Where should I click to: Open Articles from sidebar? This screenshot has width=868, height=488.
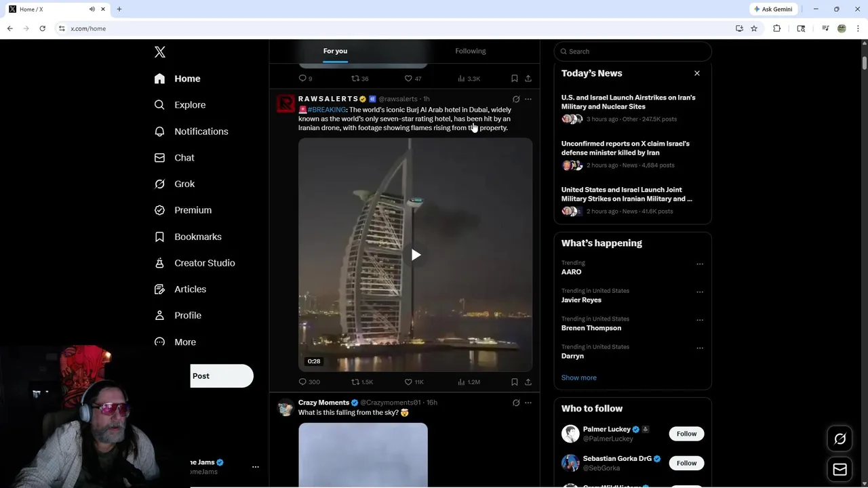pyautogui.click(x=180, y=289)
